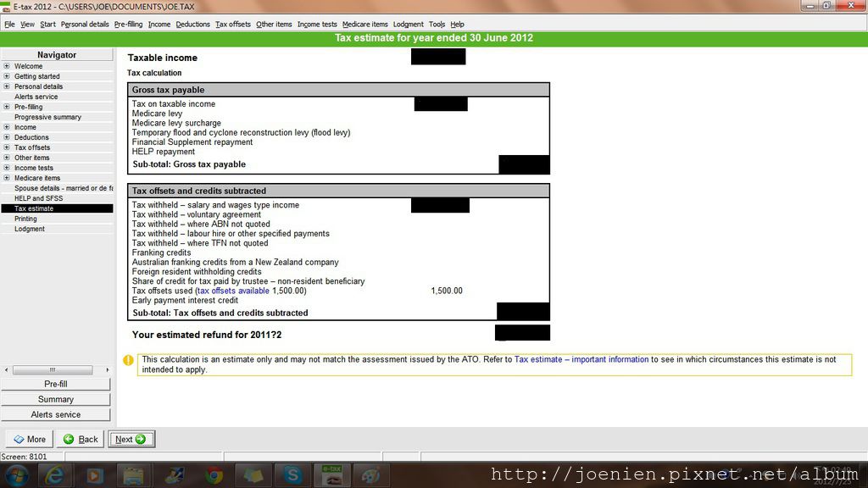Expand Personal details tree node
868x488 pixels.
7,86
